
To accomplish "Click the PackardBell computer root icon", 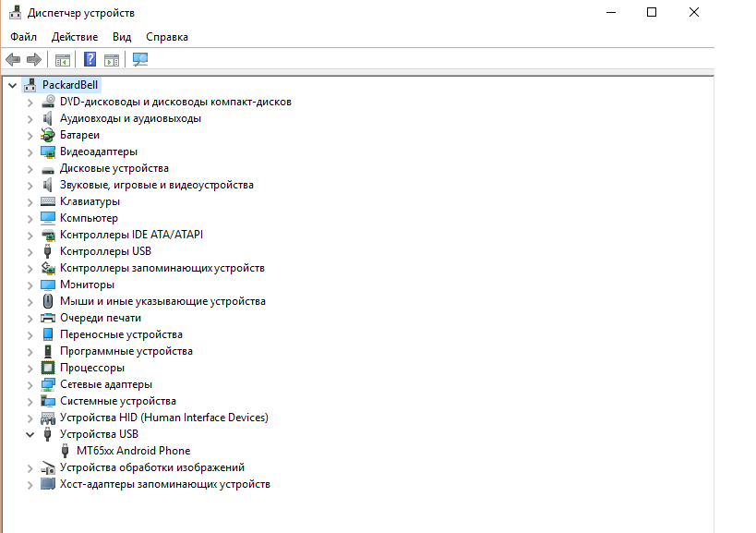I will 30,85.
